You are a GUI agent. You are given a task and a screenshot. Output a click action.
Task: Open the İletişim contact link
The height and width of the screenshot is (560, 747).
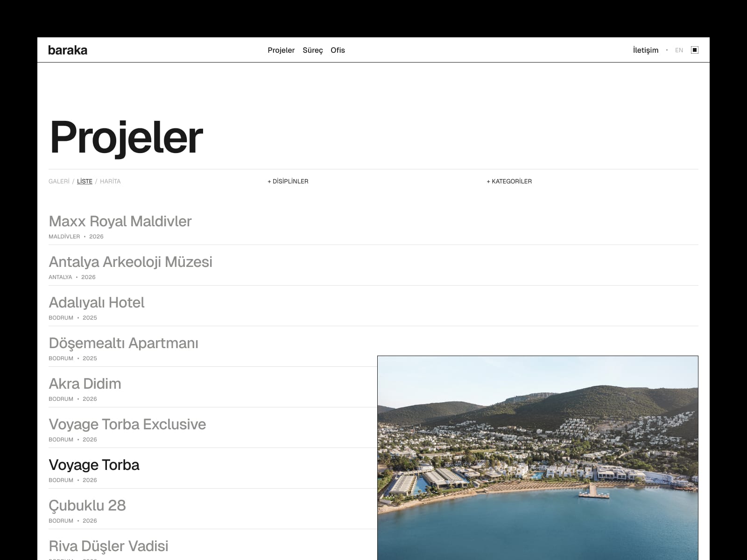(646, 50)
